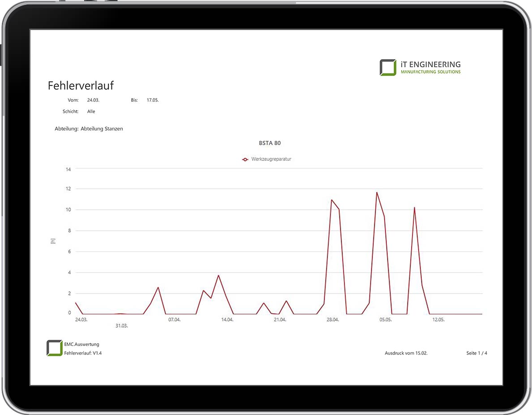The image size is (532, 415).
Task: Click the Fehlerverlauf report heading
Action: pos(81,86)
